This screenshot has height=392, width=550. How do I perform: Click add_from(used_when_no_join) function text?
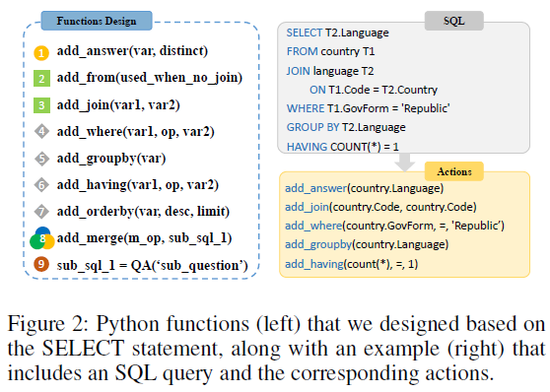click(x=150, y=78)
